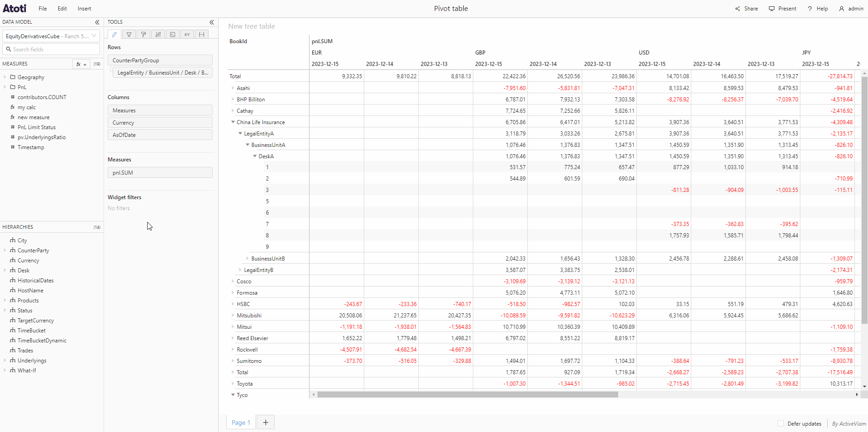Click the Present button label
The image size is (868, 432).
click(x=787, y=9)
